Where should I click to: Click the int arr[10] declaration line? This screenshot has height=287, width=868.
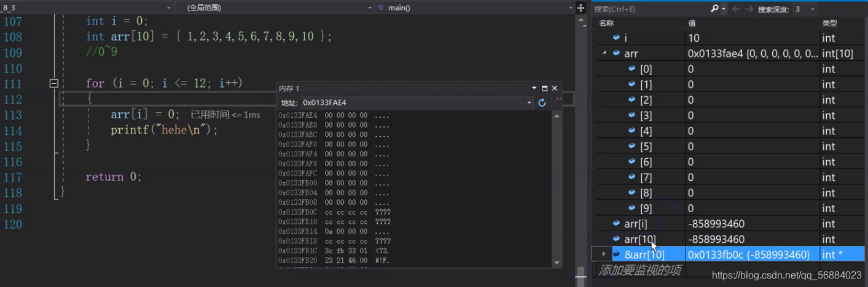[x=209, y=37]
